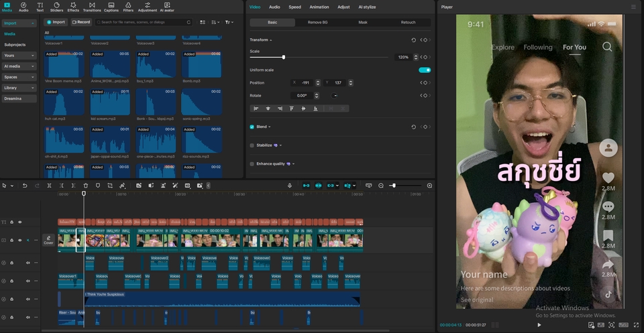Select the Remove BG tab

(x=317, y=22)
